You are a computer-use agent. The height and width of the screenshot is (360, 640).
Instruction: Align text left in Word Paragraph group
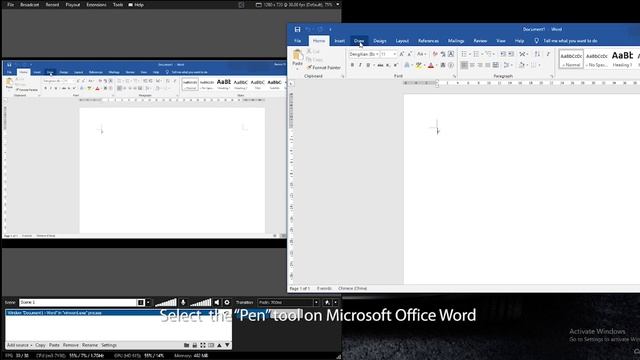[464, 65]
